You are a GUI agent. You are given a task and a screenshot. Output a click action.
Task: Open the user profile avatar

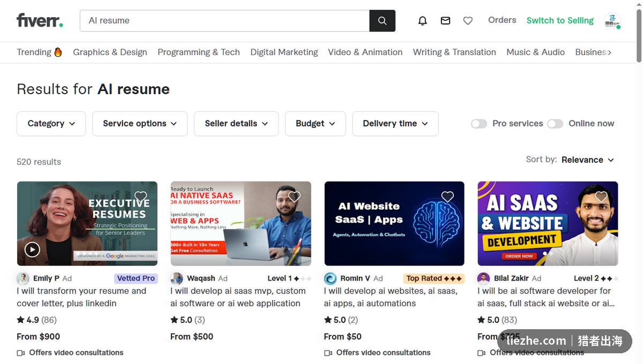(612, 20)
